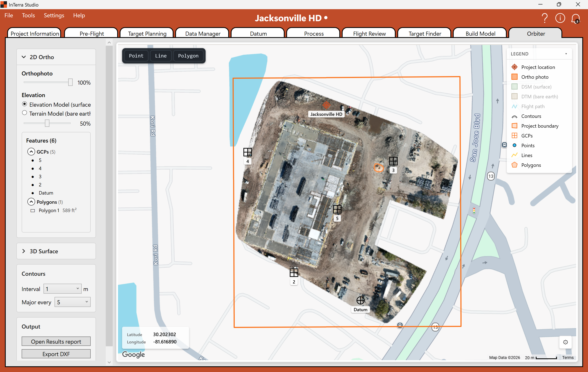588x372 pixels.
Task: Select the Datum crosshair marker on map
Action: [x=360, y=300]
